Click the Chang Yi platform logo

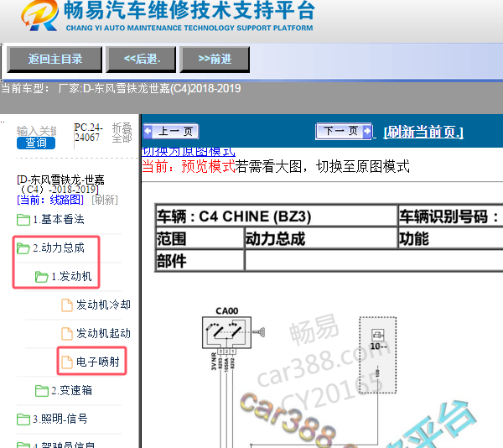(39, 16)
